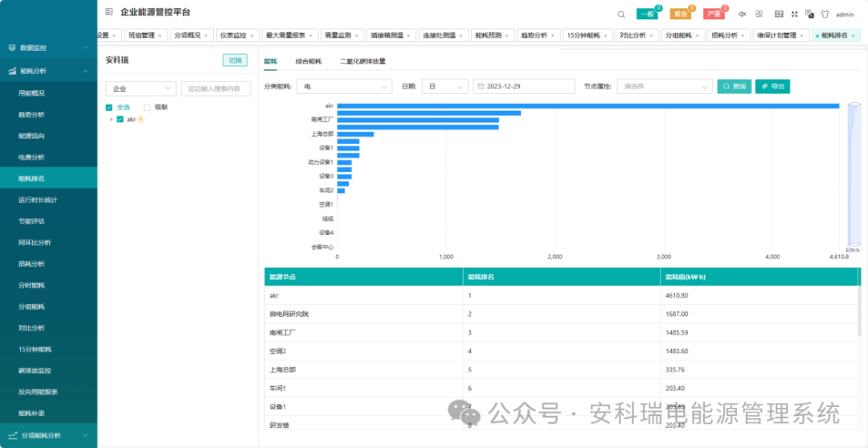Close the 能耗预测 tab
This screenshot has width=868, height=448.
click(506, 35)
